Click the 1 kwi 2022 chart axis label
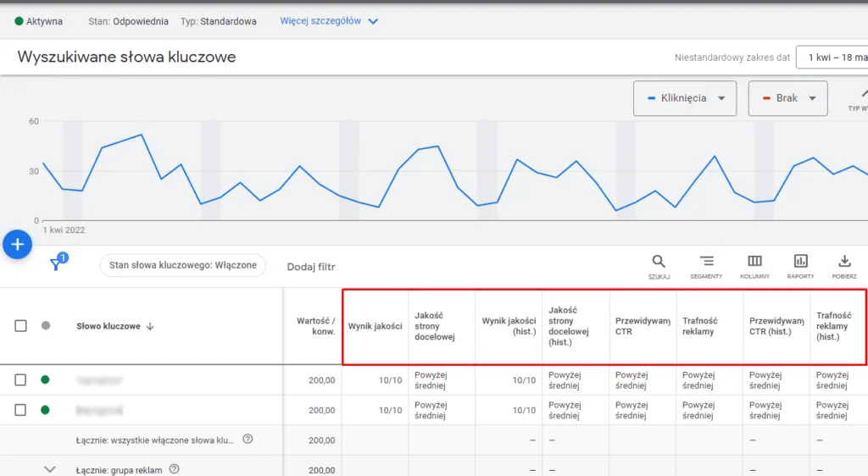The height and width of the screenshot is (476, 868). click(x=64, y=230)
